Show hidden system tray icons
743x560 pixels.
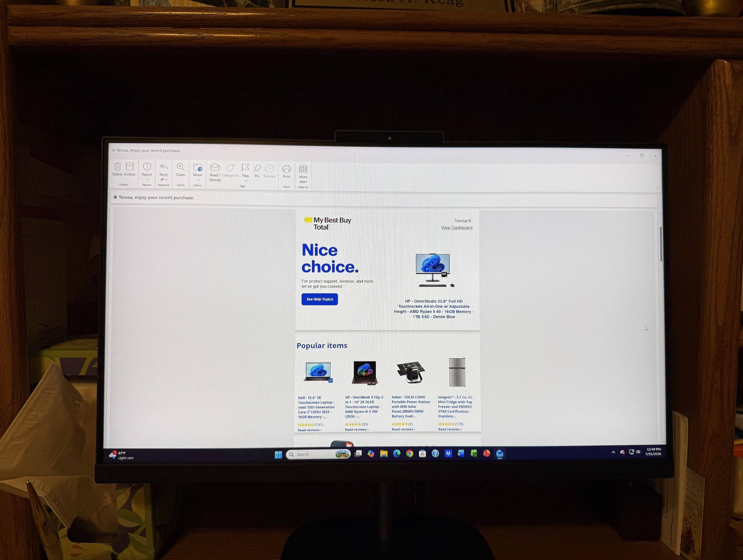click(x=613, y=452)
